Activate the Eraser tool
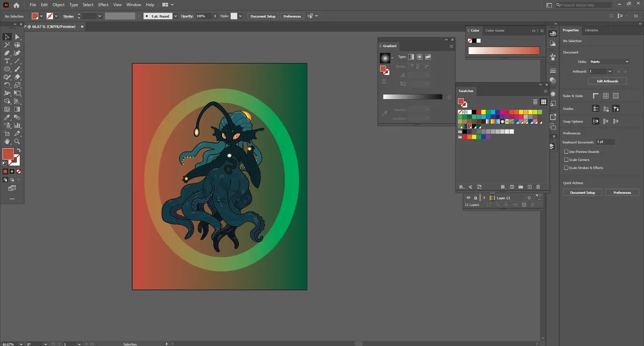644x346 pixels. [17, 77]
